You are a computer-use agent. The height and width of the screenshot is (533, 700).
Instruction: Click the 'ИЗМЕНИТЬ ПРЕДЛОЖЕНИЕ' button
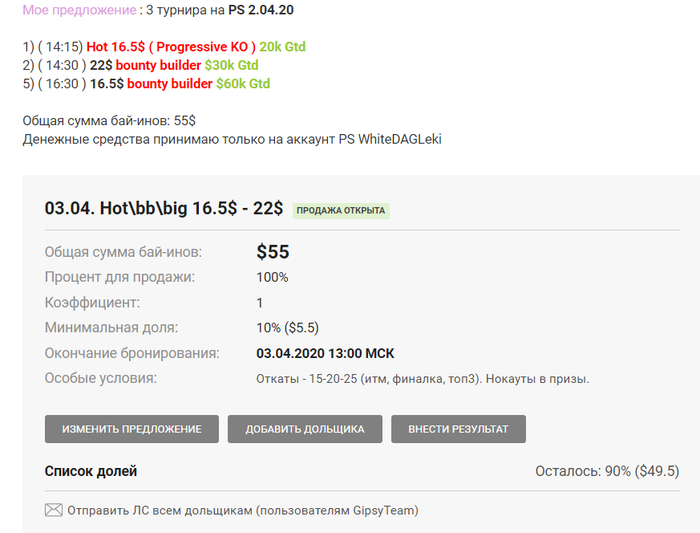pyautogui.click(x=132, y=429)
